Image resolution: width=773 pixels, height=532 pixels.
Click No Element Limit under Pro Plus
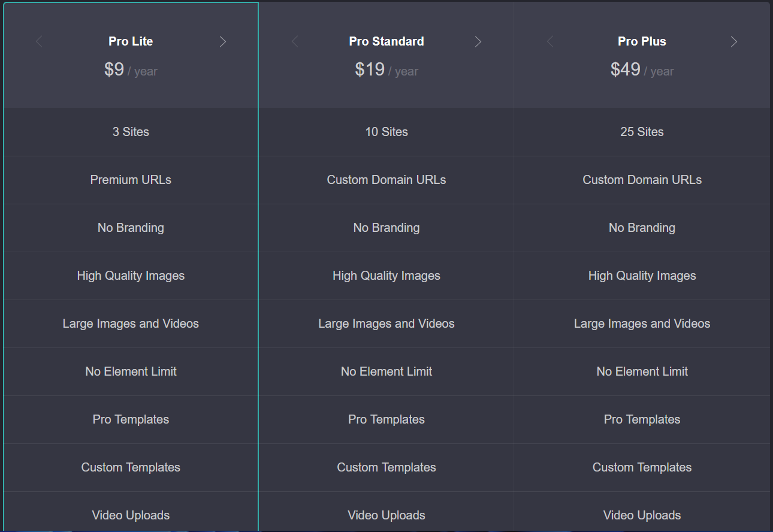[x=642, y=371]
